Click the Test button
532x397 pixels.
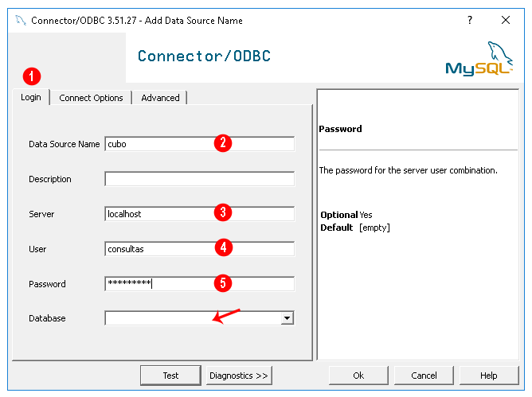[170, 376]
